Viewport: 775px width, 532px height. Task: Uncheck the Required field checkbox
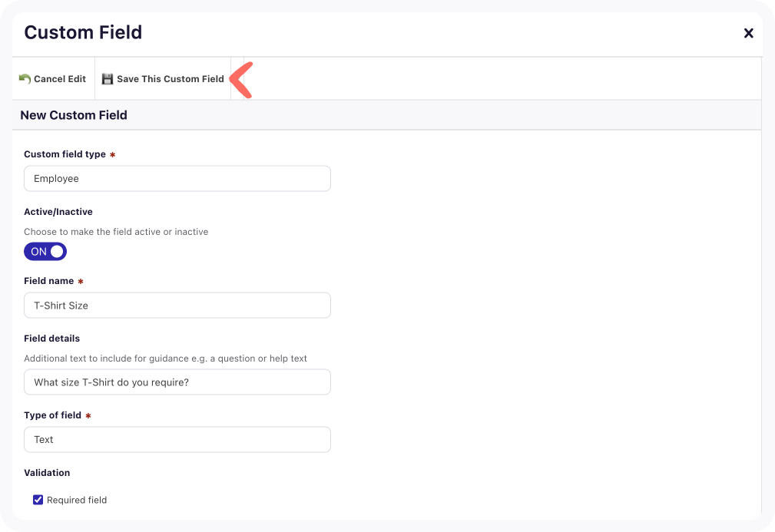coord(38,500)
